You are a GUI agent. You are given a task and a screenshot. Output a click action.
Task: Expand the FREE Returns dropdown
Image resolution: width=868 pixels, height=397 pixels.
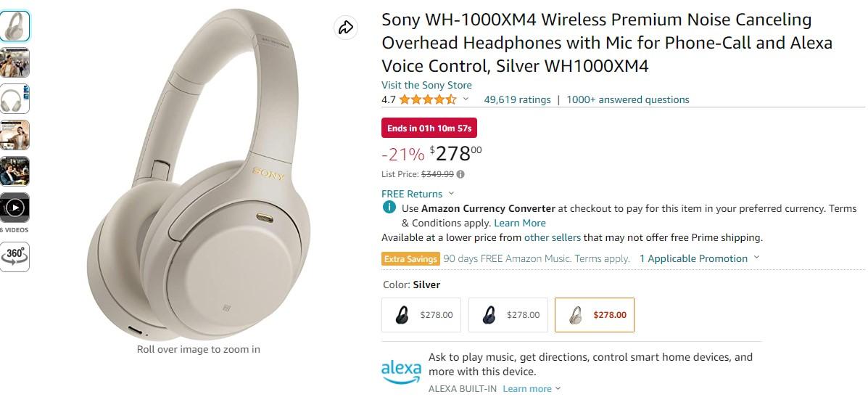point(451,194)
